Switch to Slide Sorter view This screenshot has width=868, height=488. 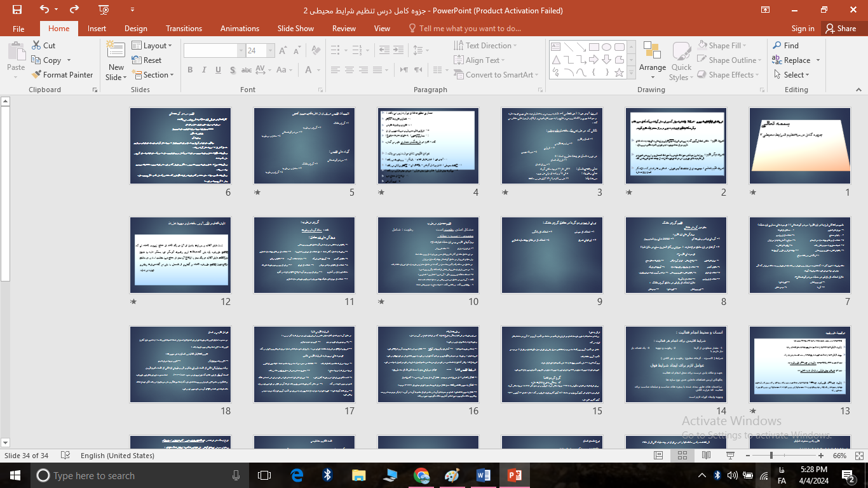click(x=682, y=456)
